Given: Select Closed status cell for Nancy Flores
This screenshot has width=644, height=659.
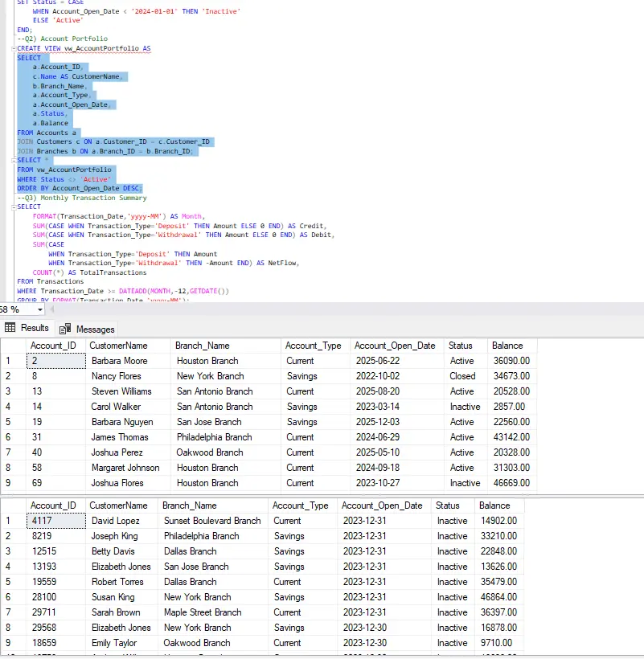Looking at the screenshot, I should pos(466,376).
